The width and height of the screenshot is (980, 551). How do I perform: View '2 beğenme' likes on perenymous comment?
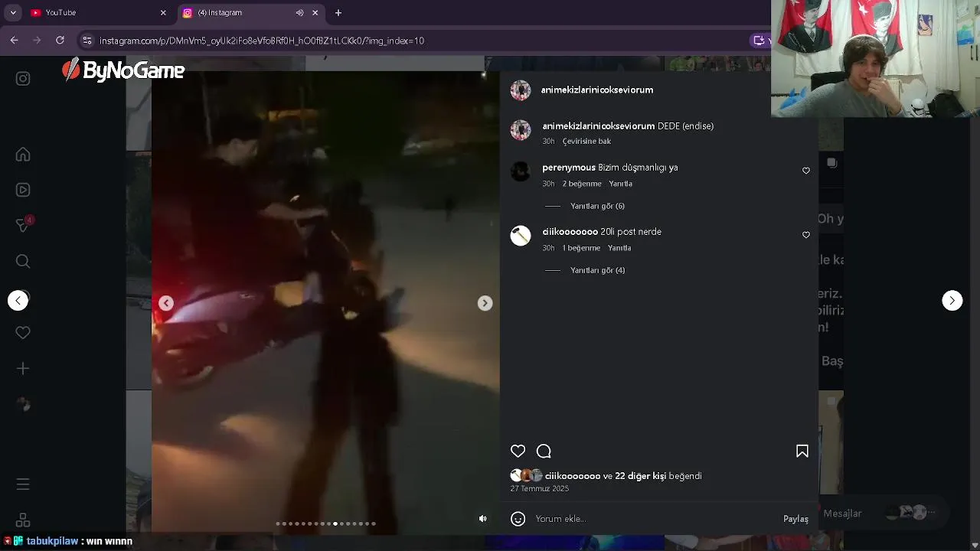[582, 184]
